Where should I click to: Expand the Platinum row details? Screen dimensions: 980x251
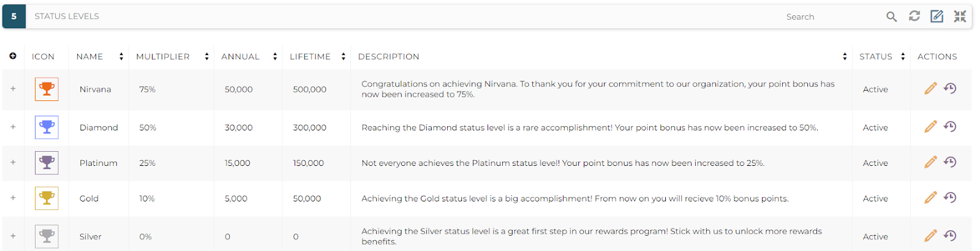pos(13,162)
